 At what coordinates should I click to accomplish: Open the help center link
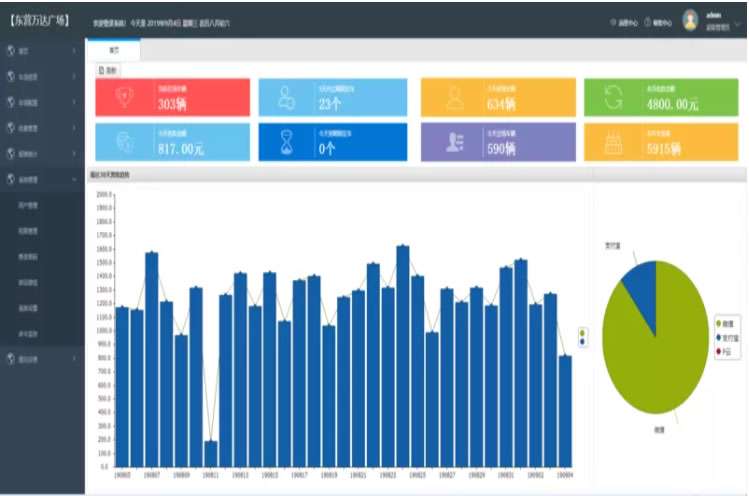pos(658,22)
